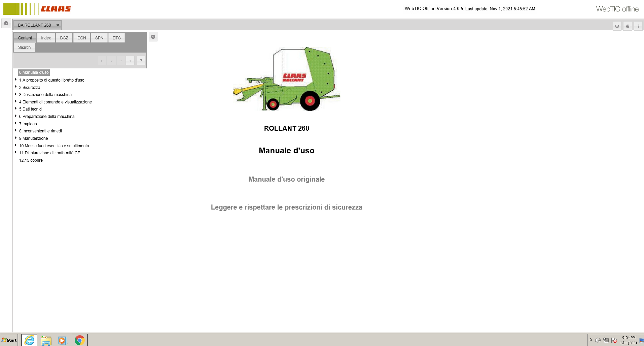Open the '9 Manutenzione' chapter text
This screenshot has height=346, width=644.
click(x=33, y=138)
